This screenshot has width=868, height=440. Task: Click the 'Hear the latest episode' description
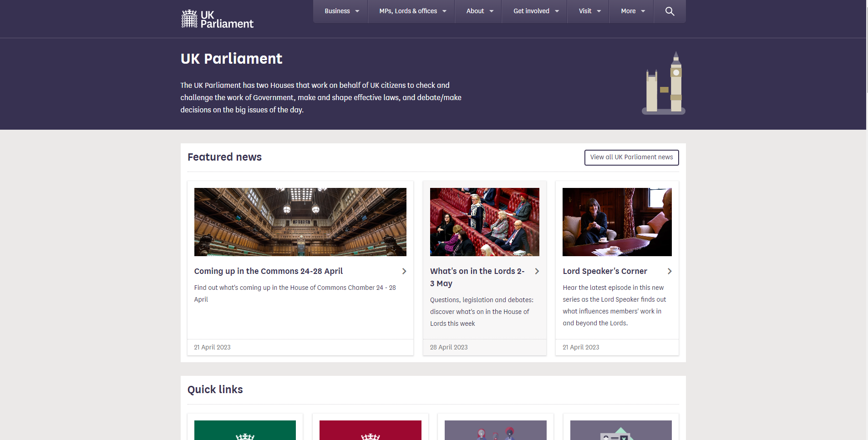click(x=614, y=305)
